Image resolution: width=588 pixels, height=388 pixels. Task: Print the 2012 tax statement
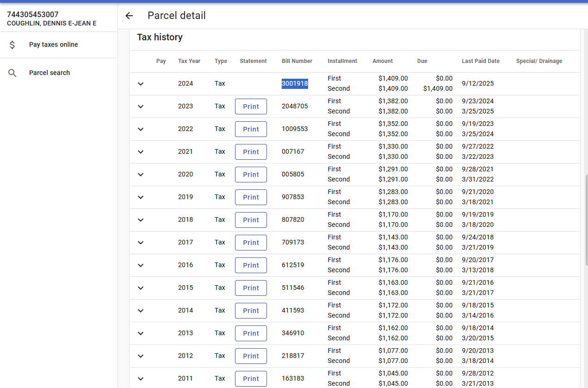251,356
